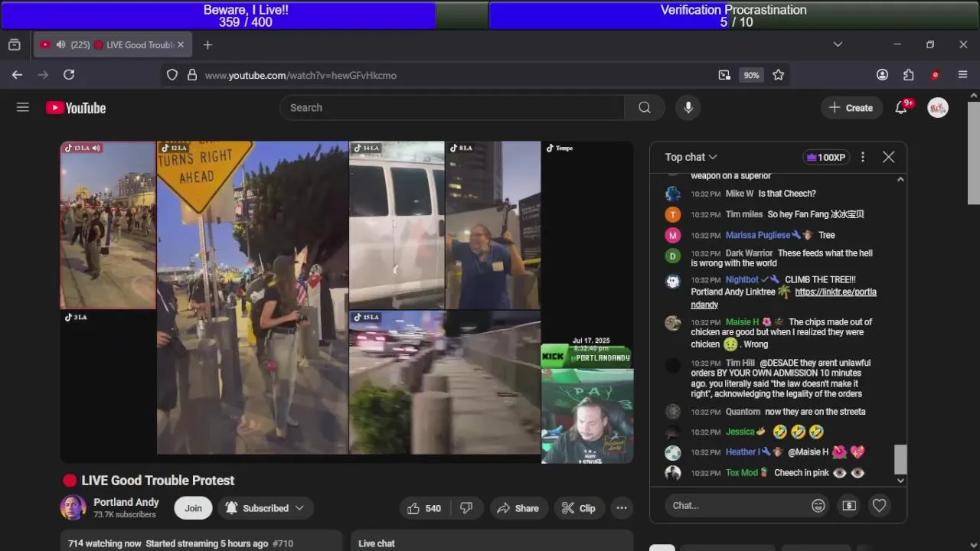Share the live stream
Image resolution: width=980 pixels, height=551 pixels.
(518, 508)
